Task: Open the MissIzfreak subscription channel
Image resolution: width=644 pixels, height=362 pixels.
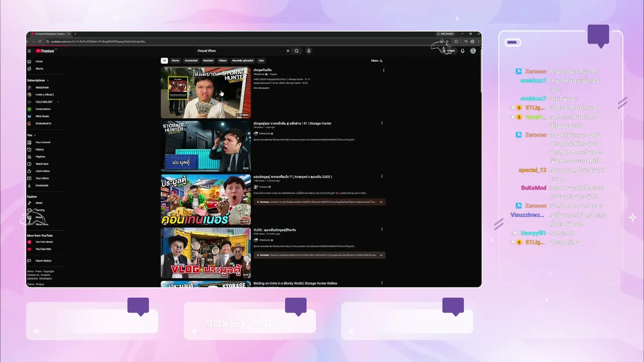Action: click(x=39, y=87)
